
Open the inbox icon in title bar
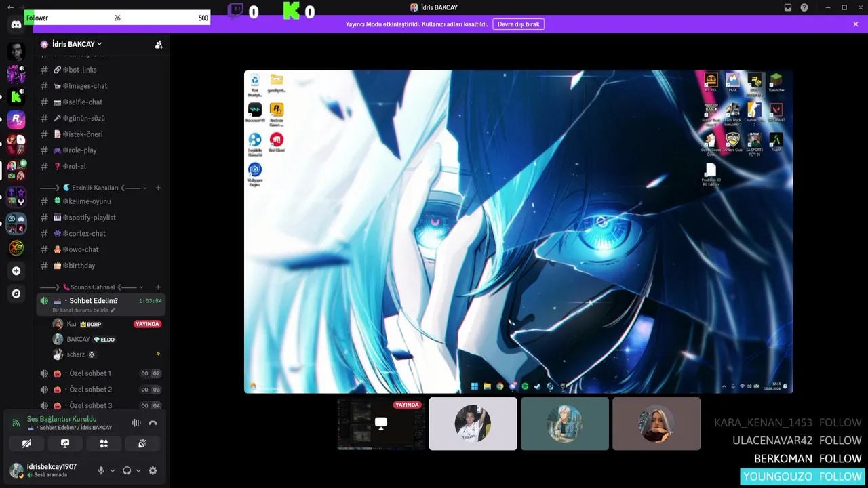tap(788, 7)
